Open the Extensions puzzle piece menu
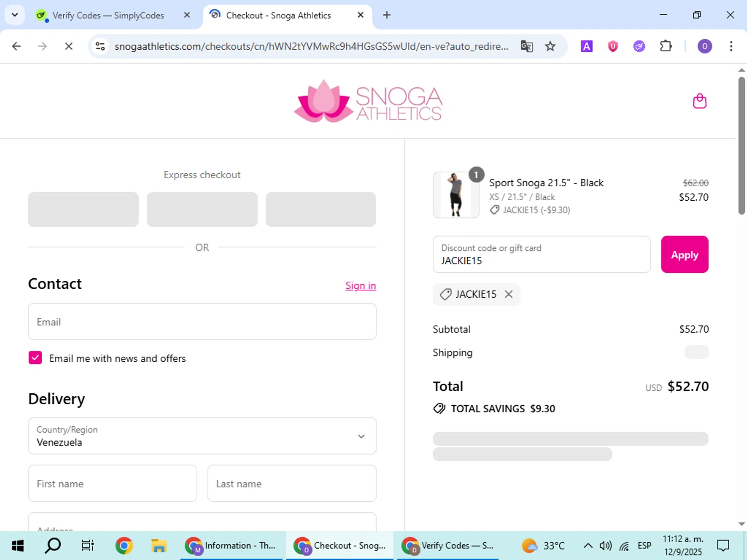This screenshot has width=747, height=560. [666, 46]
